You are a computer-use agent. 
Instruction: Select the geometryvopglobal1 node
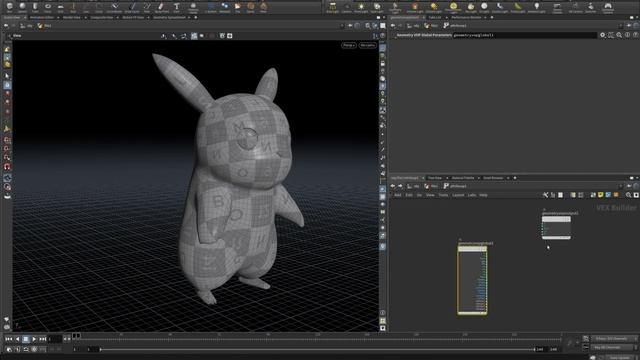tap(472, 280)
